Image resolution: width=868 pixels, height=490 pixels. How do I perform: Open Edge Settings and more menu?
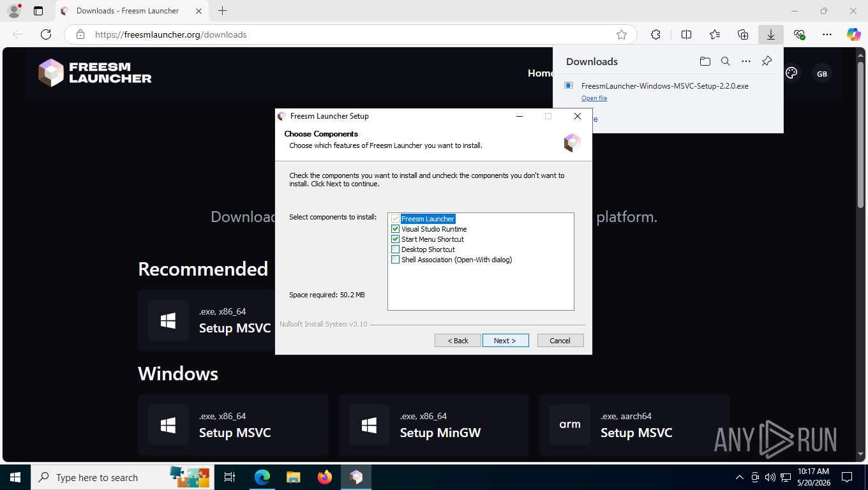click(x=827, y=34)
